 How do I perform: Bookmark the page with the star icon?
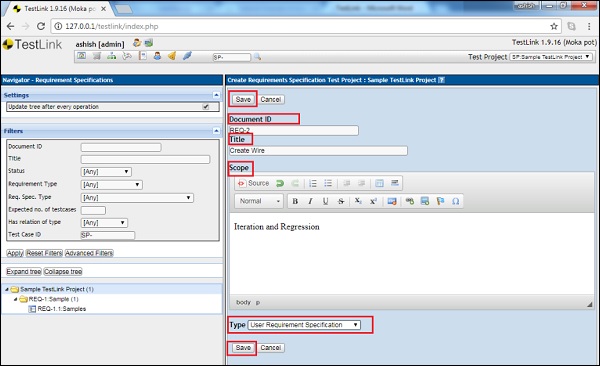pyautogui.click(x=554, y=26)
